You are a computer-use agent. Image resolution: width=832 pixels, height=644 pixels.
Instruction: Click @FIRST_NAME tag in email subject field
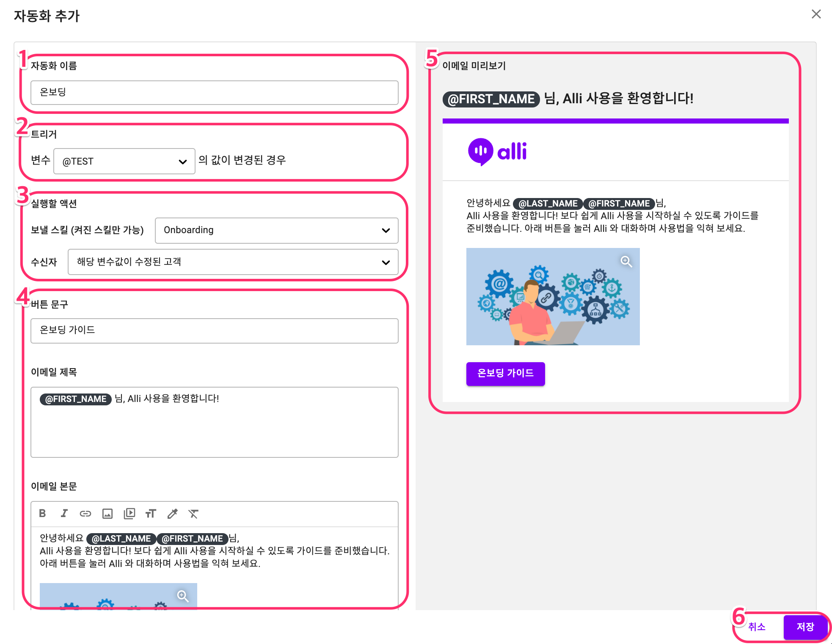tap(76, 399)
